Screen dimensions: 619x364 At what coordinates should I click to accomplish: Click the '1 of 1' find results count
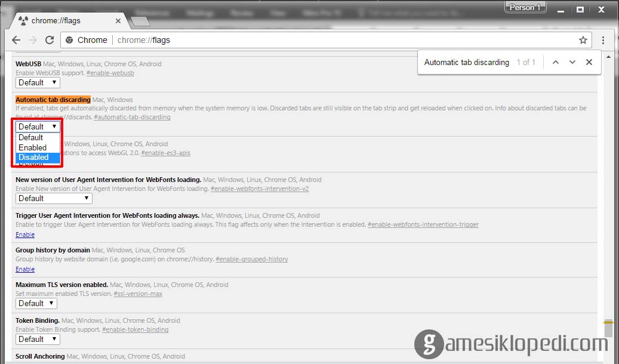(x=526, y=63)
